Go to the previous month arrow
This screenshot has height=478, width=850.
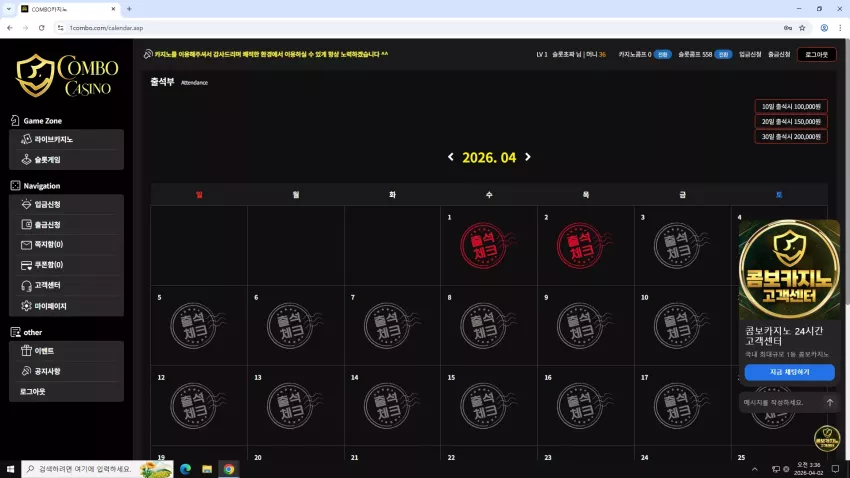pos(450,157)
